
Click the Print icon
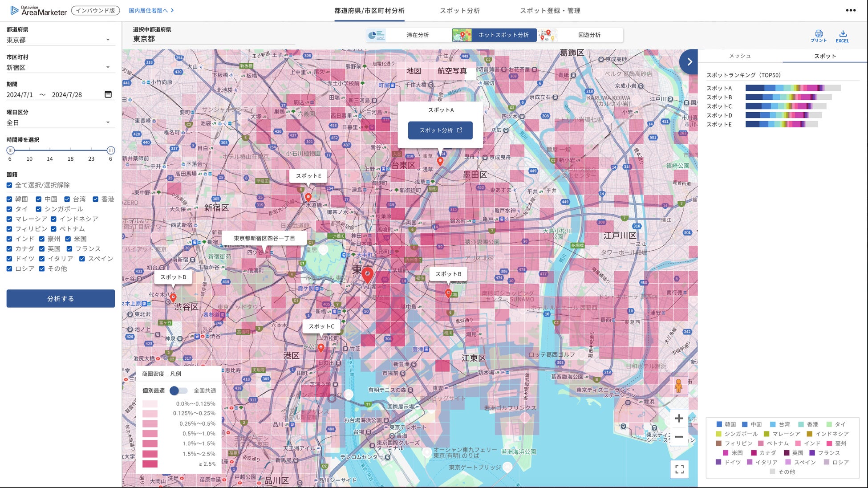tap(818, 34)
